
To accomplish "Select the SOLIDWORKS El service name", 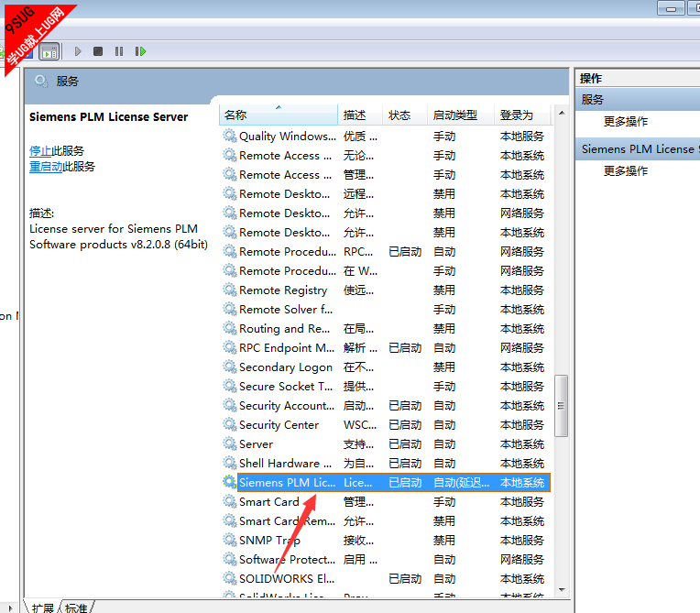I will click(287, 578).
